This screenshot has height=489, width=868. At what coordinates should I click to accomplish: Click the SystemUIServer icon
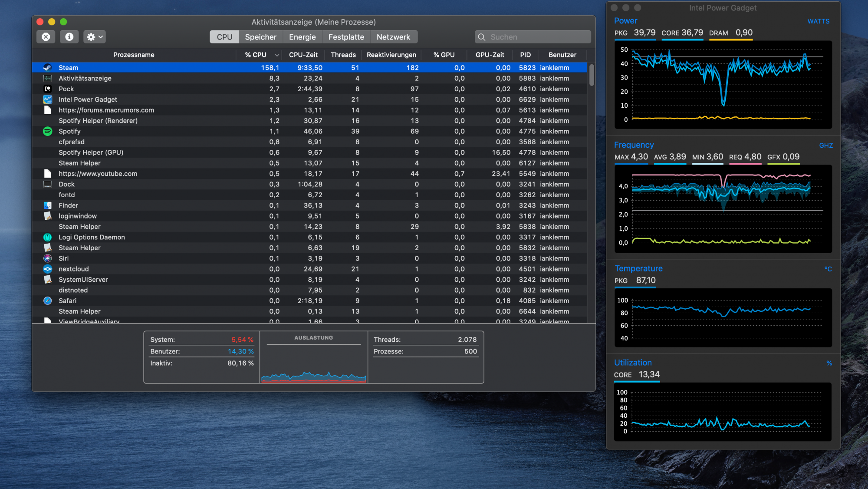click(x=48, y=279)
